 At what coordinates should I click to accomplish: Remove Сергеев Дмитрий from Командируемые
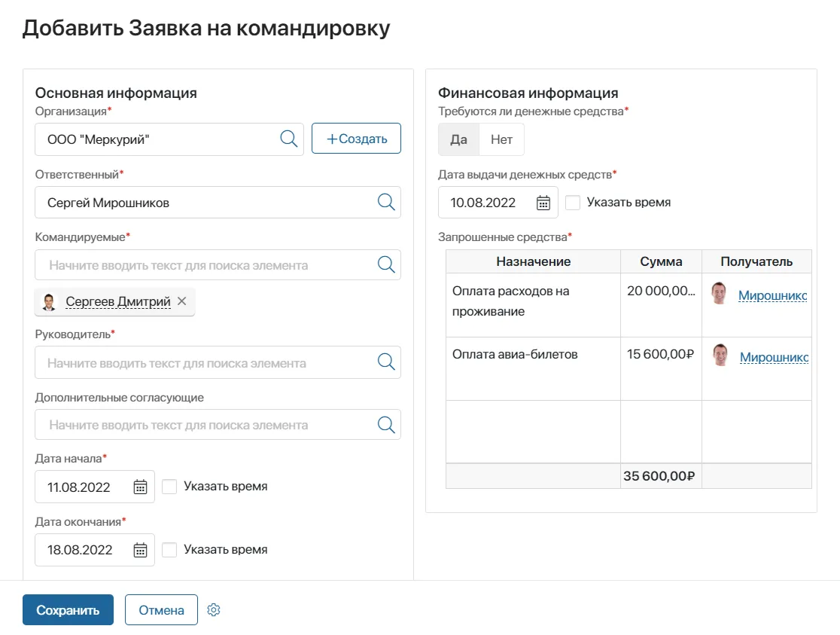(x=181, y=301)
